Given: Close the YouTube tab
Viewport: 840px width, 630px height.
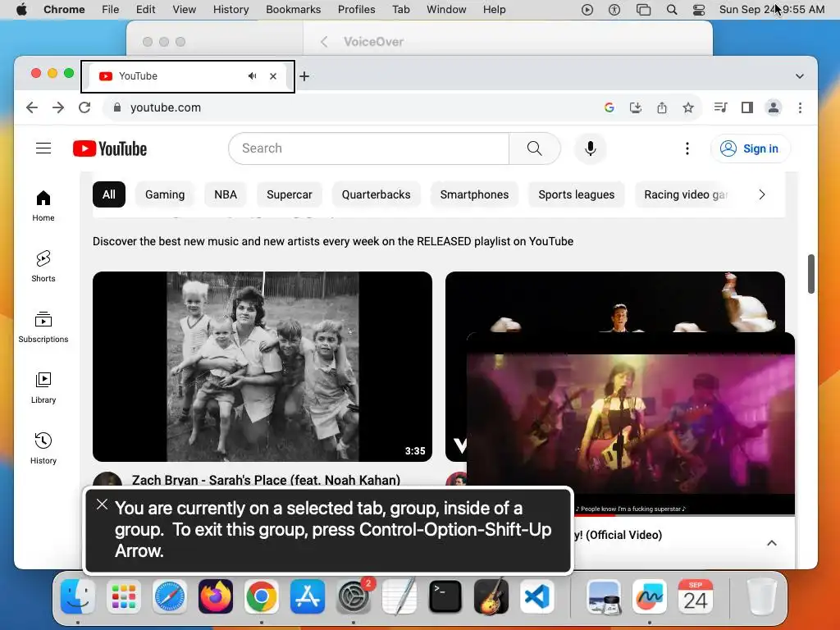Looking at the screenshot, I should tap(273, 76).
